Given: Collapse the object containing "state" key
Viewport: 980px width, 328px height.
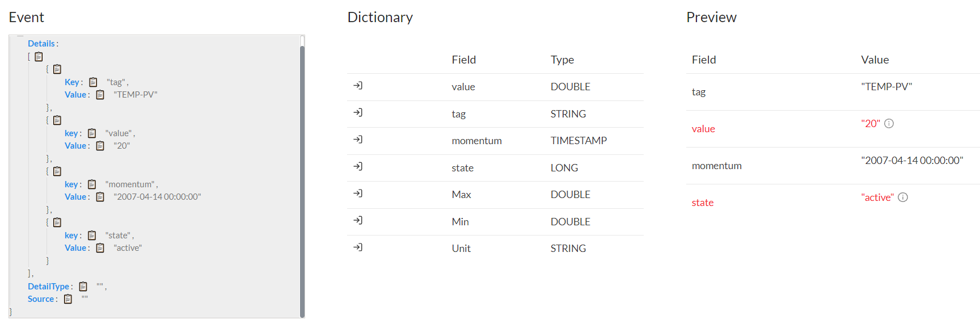Looking at the screenshot, I should coord(48,222).
